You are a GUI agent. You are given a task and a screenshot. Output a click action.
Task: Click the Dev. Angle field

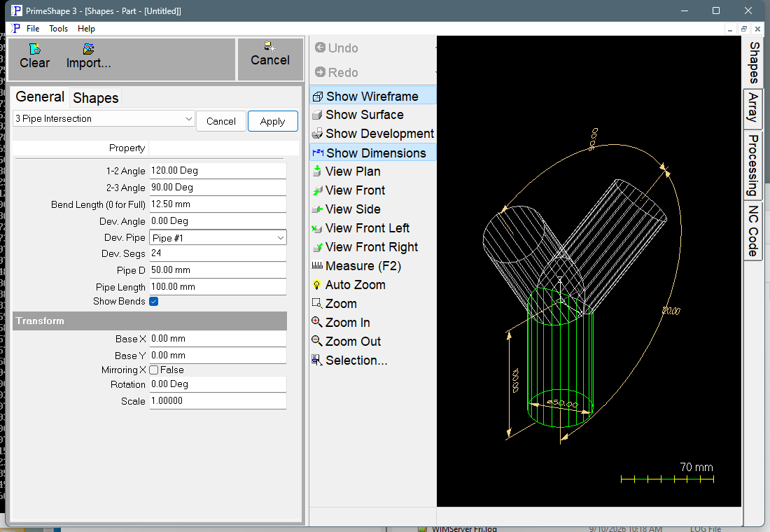[x=218, y=220]
